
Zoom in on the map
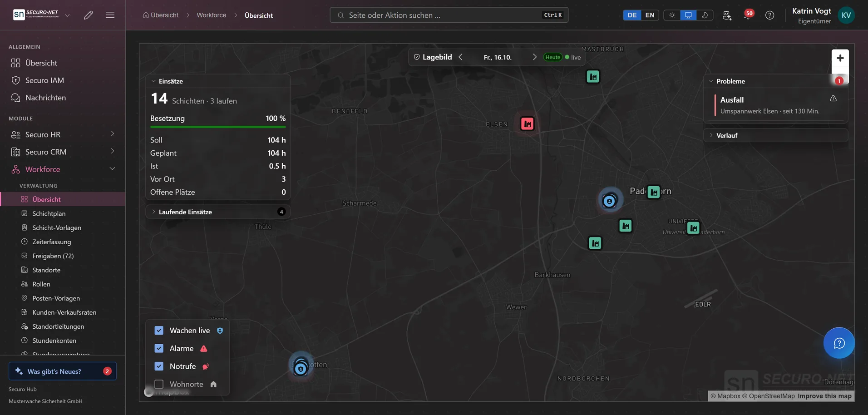tap(840, 58)
